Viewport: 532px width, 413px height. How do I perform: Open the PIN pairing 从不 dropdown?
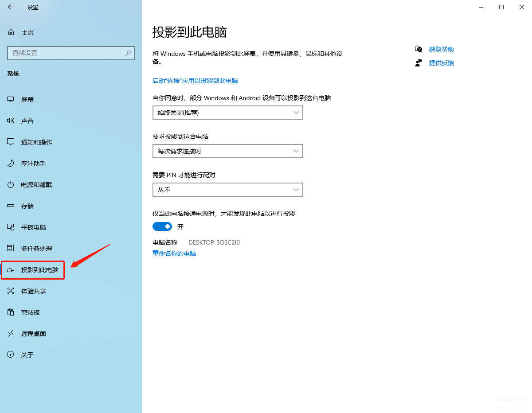[x=227, y=190]
